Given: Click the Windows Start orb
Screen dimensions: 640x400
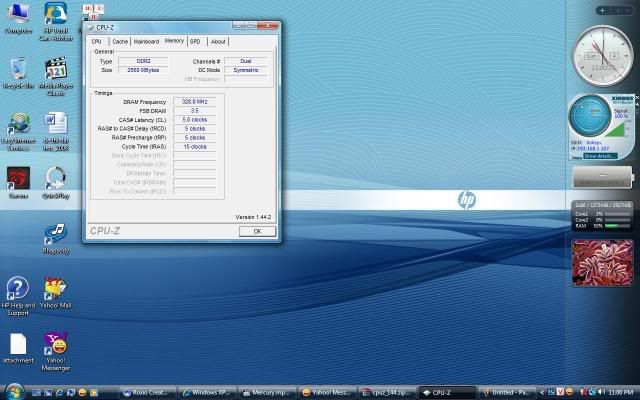Looking at the screenshot, I should pyautogui.click(x=14, y=391).
